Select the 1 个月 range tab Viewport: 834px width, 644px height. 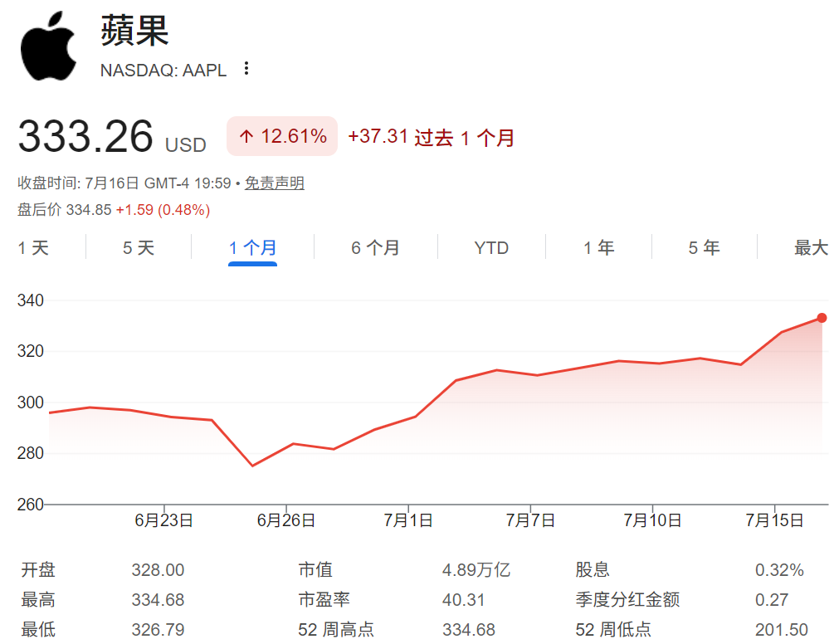[x=252, y=248]
